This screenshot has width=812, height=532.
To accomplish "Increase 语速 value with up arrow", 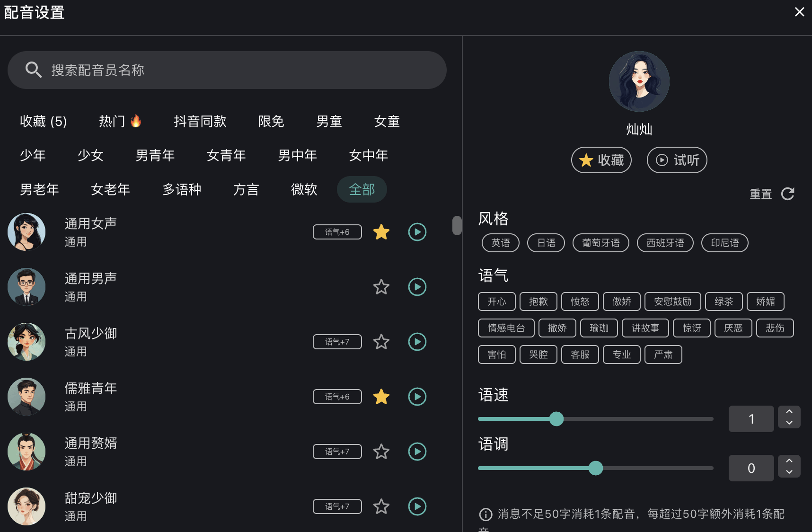I will [x=789, y=412].
